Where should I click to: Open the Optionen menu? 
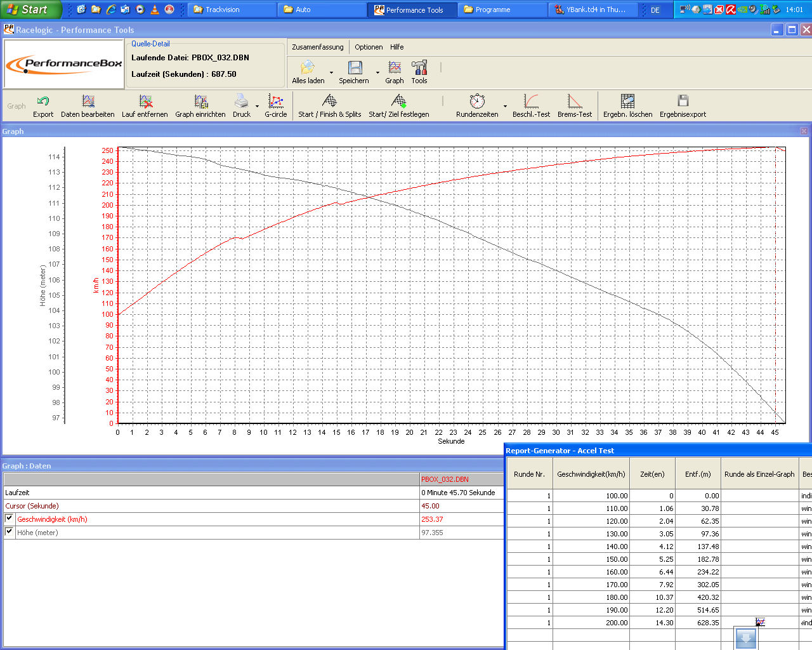pos(369,47)
